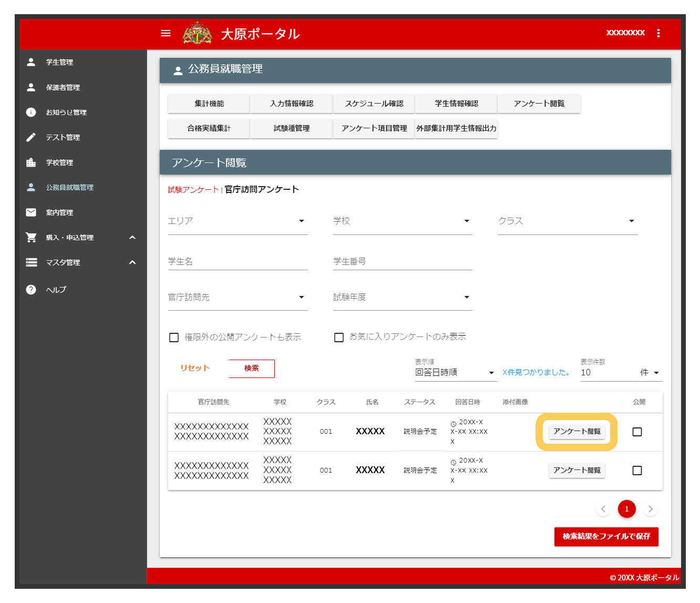Check the 公開 checkbox in first row
This screenshot has width=700, height=603.
click(x=637, y=432)
